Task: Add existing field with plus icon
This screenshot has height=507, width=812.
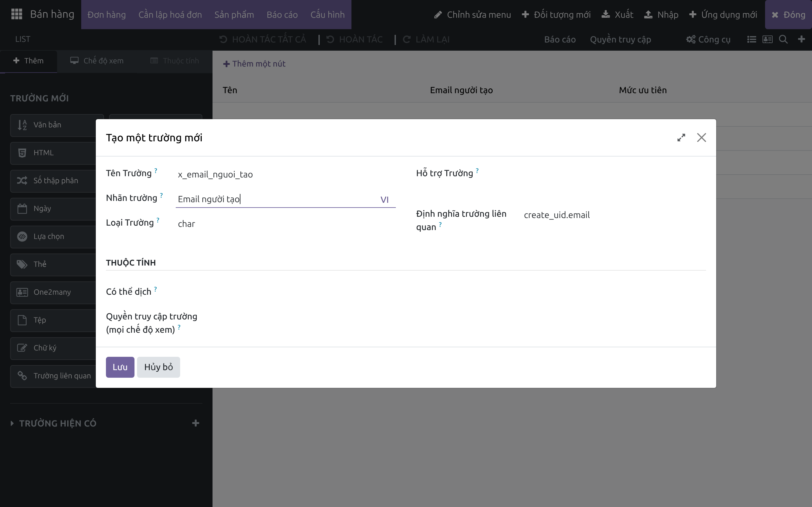Action: coord(196,423)
